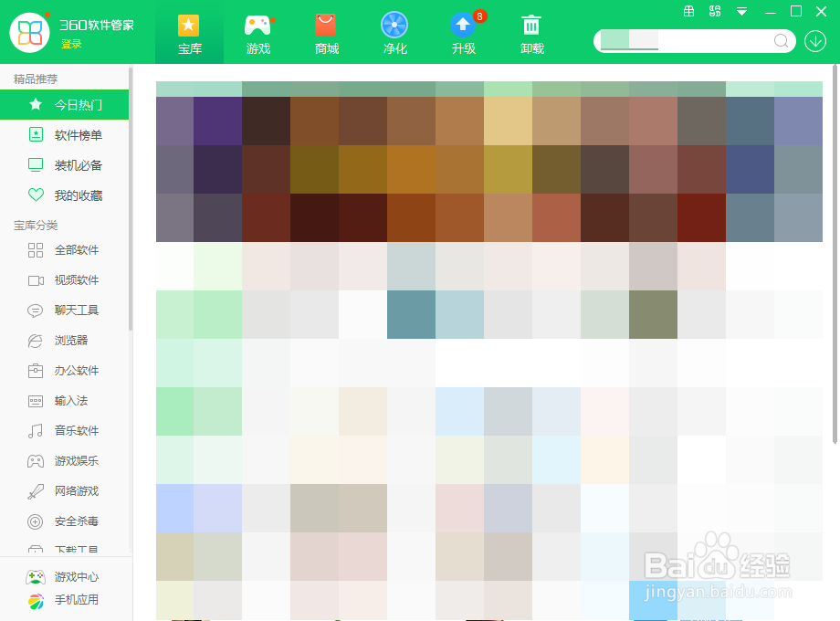Image resolution: width=840 pixels, height=621 pixels.
Task: Open the main menu dropdown arrow
Action: coord(741,12)
